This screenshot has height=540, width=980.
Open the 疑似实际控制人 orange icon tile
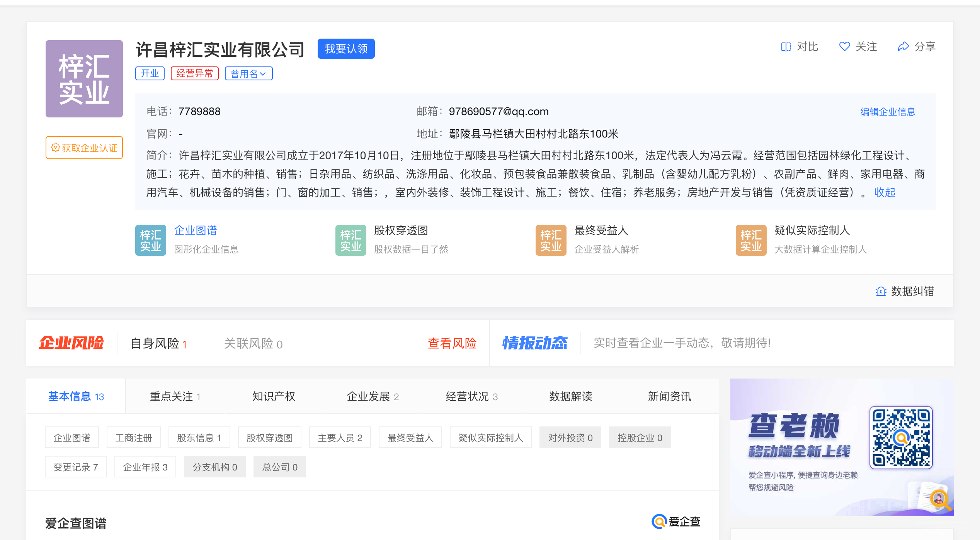751,240
